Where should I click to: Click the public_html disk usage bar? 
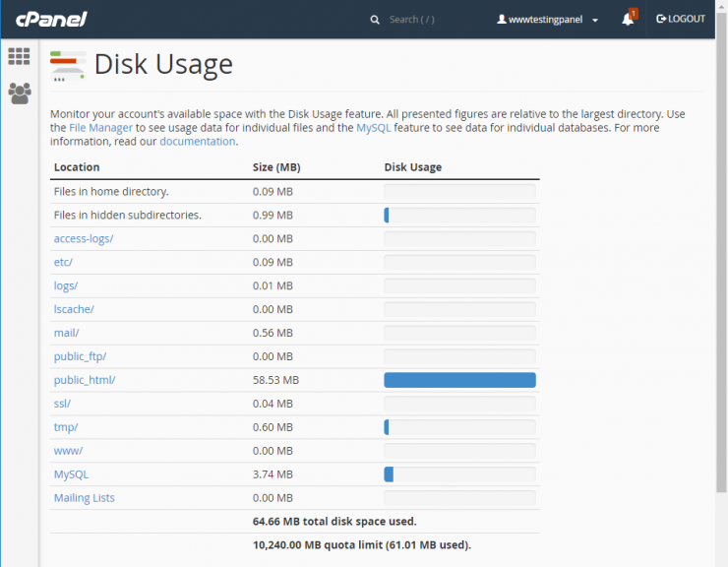point(459,380)
